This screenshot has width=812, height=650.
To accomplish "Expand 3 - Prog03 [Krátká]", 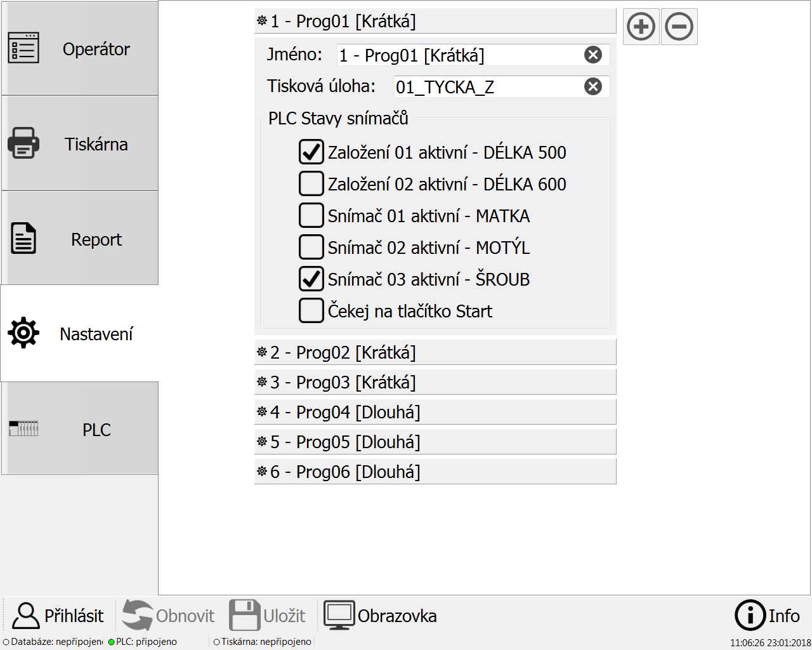I will 435,382.
